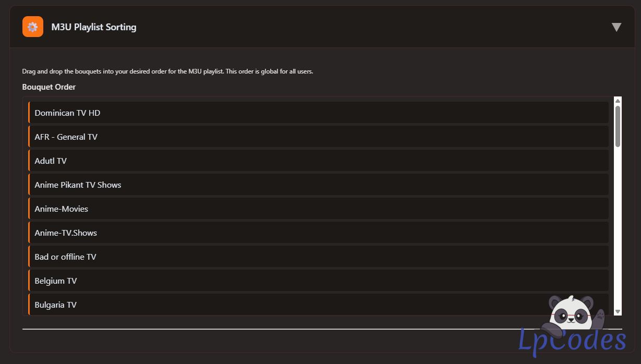Screen dimensions: 641x364
Task: Click the orange gear settings icon
Action: 32,27
